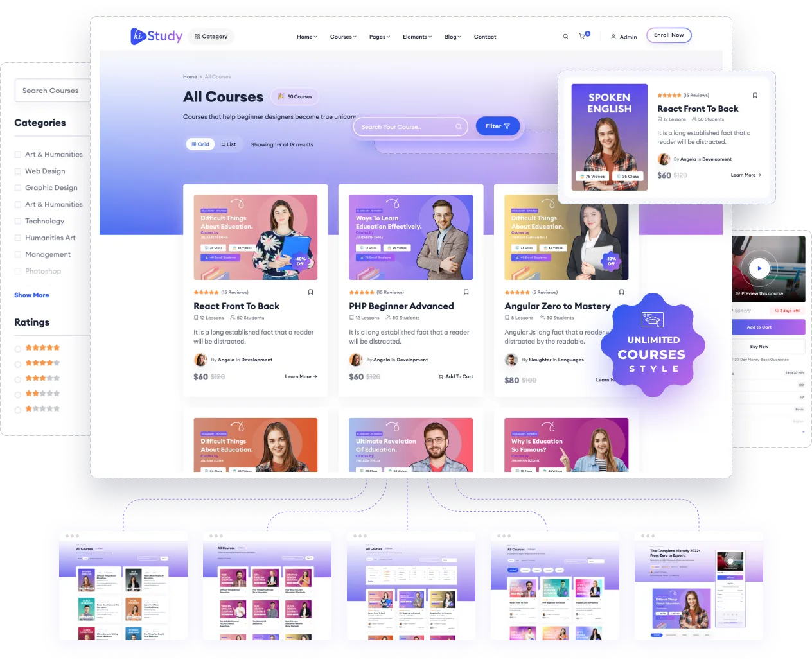Open the search magnifier icon in header
This screenshot has width=812, height=662.
565,37
